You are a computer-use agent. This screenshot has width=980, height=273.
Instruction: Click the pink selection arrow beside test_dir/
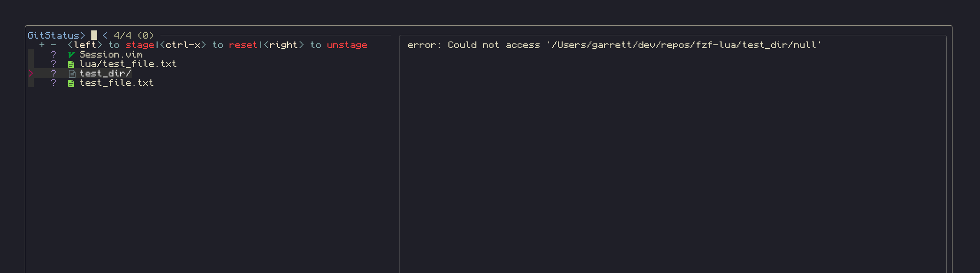(x=30, y=73)
